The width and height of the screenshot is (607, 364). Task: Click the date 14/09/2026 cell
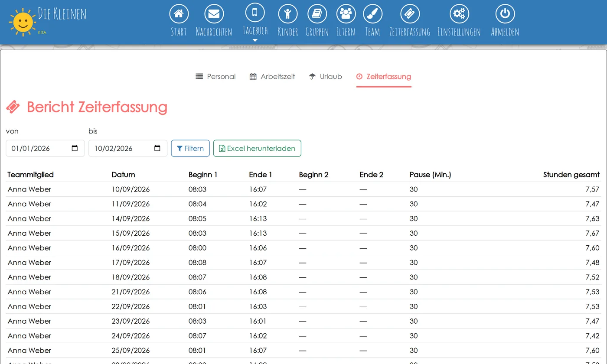pos(131,219)
